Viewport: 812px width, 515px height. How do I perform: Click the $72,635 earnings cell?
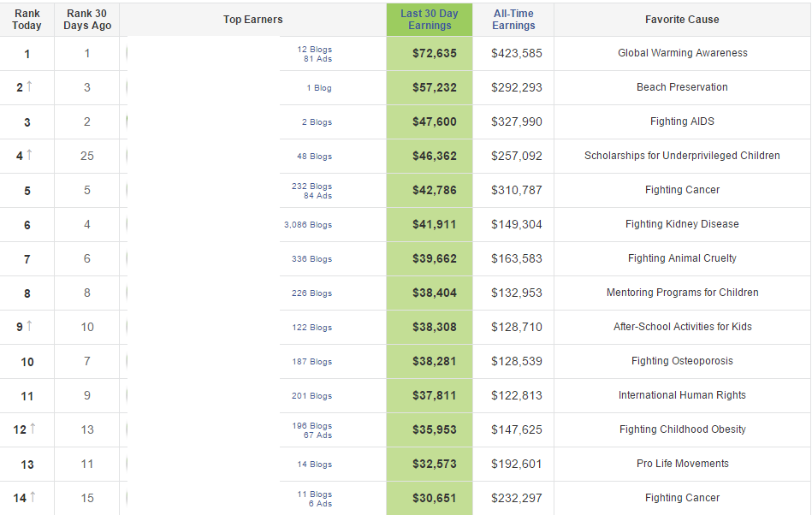coord(435,53)
